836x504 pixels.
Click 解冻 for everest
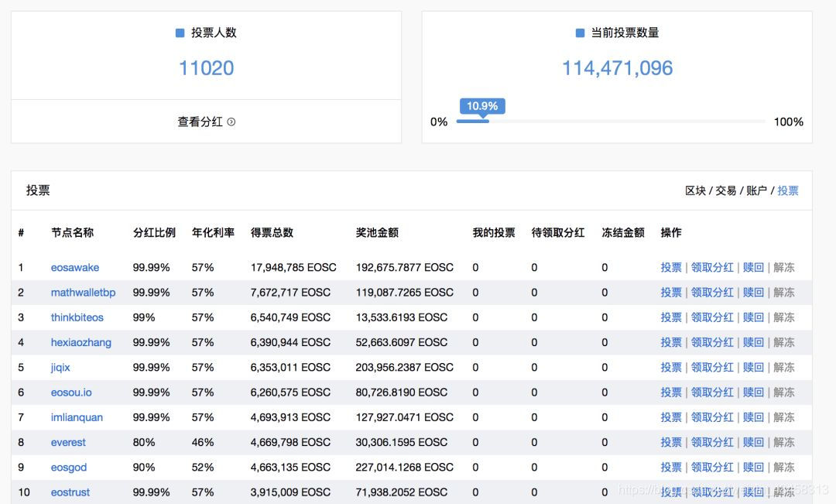783,442
